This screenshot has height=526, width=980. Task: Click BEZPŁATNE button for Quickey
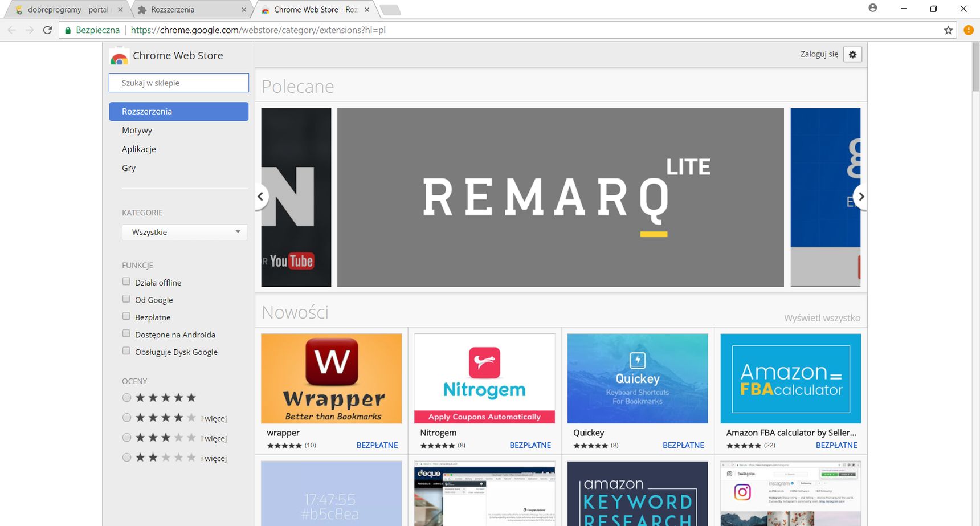click(683, 445)
